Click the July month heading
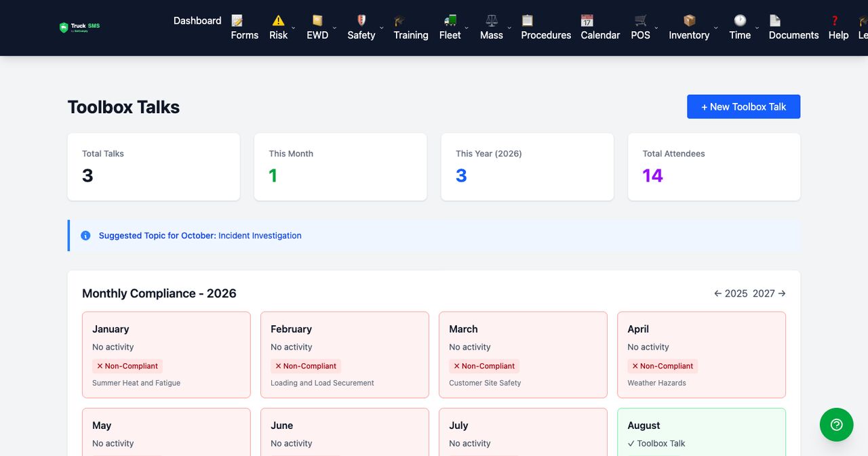The image size is (868, 456). tap(458, 426)
